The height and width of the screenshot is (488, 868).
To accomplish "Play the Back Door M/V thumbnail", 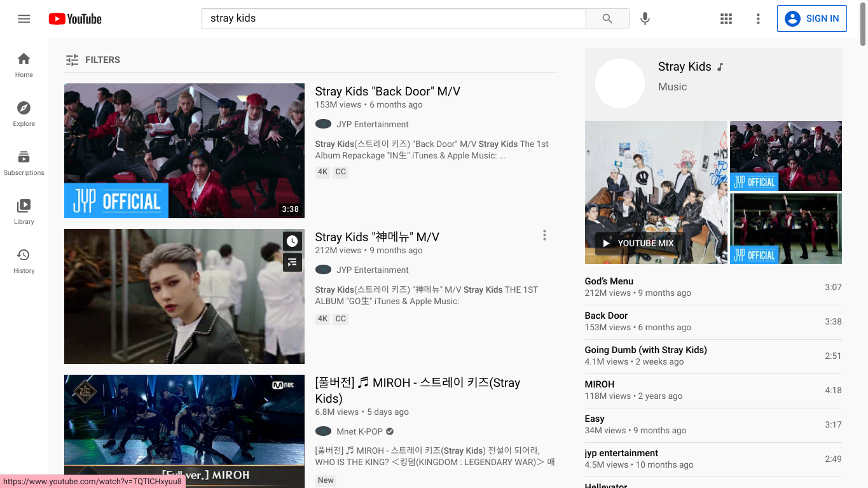I will pyautogui.click(x=184, y=151).
